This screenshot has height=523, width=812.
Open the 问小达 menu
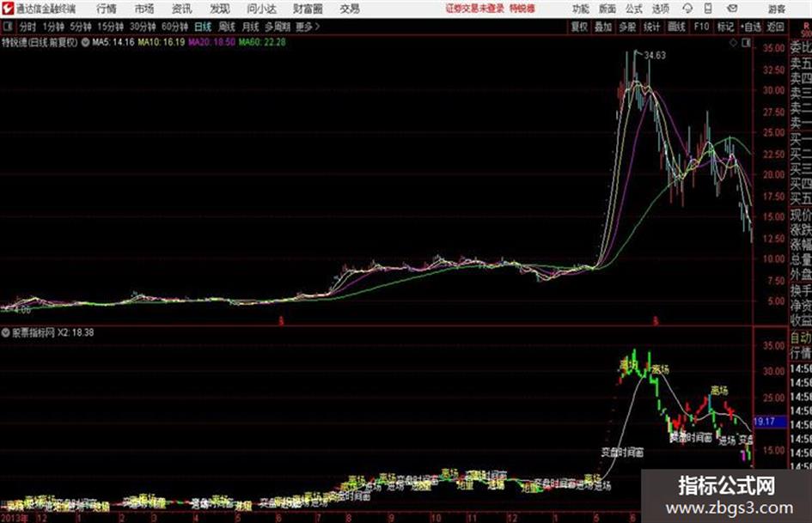(261, 9)
